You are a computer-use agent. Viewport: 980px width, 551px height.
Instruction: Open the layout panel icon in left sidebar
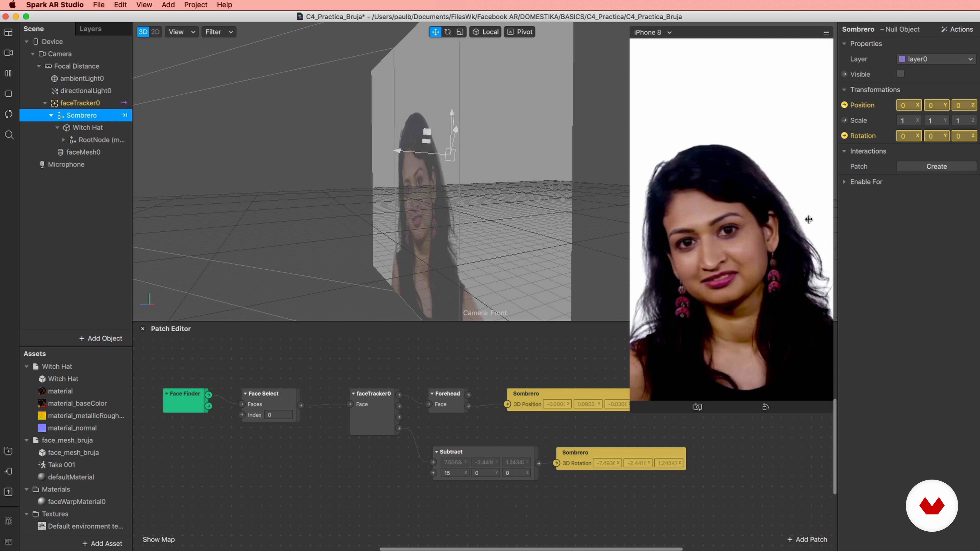click(x=8, y=32)
